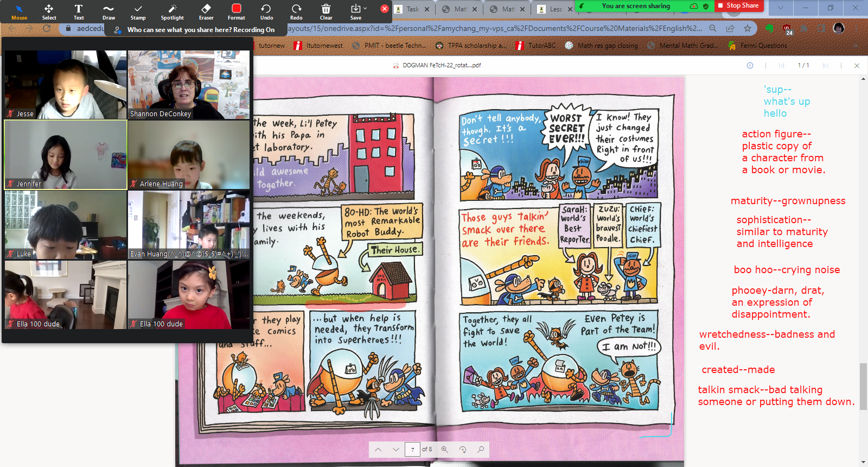Switch to the Eraser annotation tool
Screen dimensions: 868x467
[x=206, y=11]
